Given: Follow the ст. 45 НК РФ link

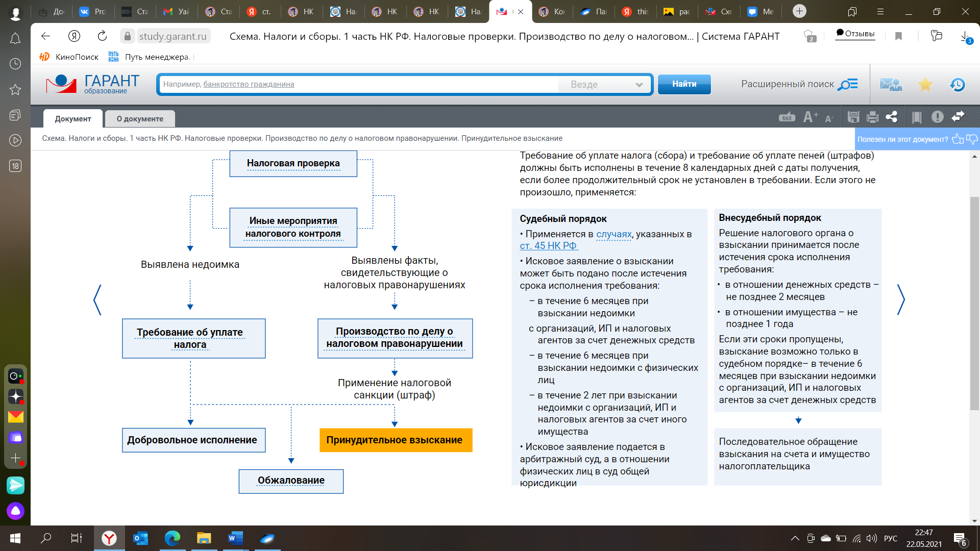Looking at the screenshot, I should tap(548, 246).
